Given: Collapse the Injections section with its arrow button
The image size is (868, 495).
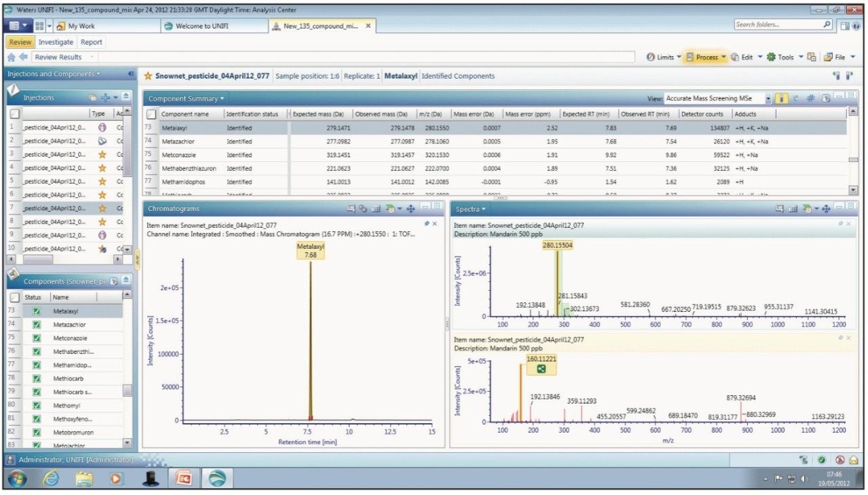Looking at the screenshot, I should 126,98.
